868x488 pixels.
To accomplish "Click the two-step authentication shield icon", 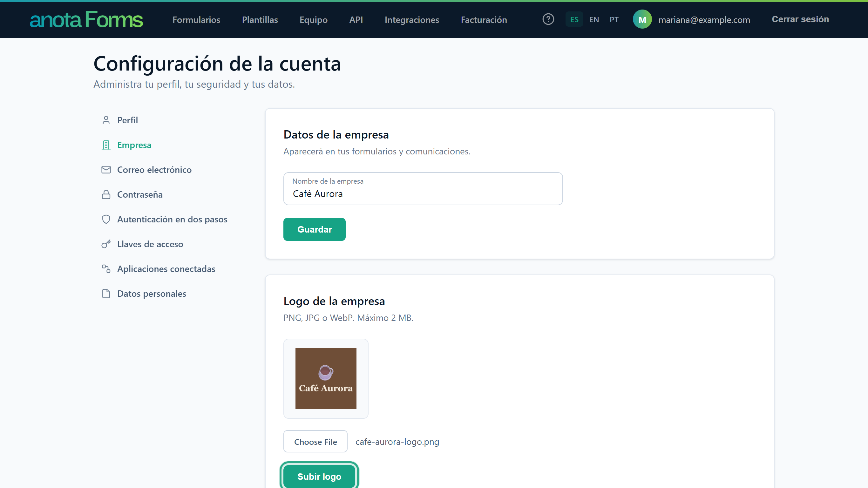I will pos(106,220).
